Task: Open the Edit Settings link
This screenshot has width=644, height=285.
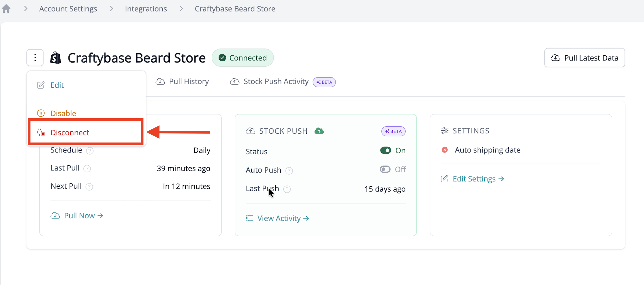Action: point(472,179)
